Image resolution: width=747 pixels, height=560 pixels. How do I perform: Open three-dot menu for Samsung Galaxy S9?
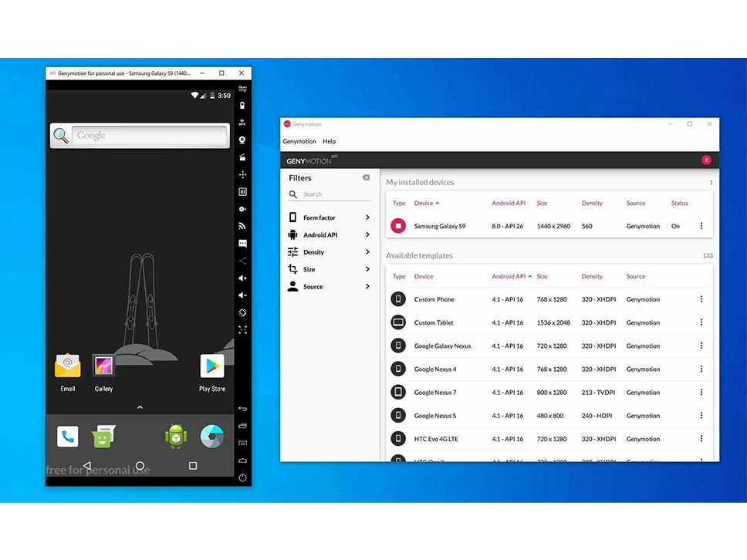(701, 226)
